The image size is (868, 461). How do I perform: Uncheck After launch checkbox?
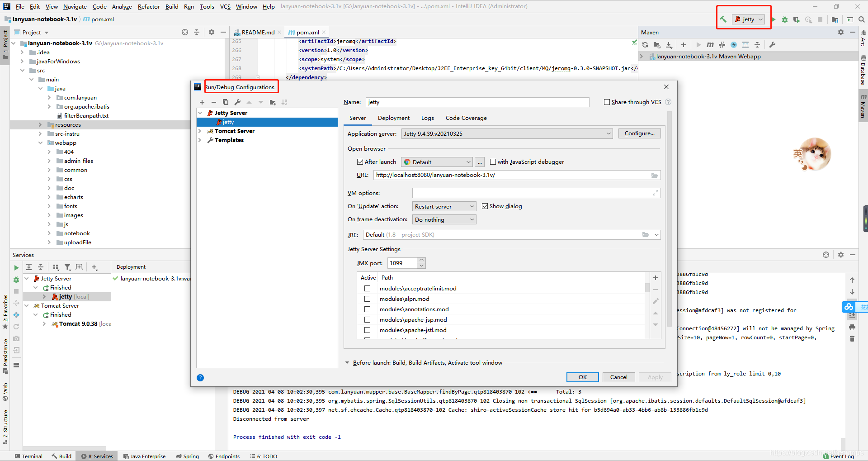click(x=360, y=162)
